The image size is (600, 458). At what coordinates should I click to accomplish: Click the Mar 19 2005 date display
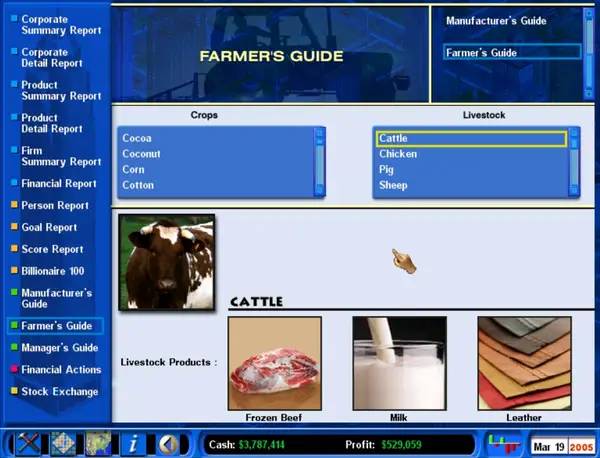click(x=563, y=447)
